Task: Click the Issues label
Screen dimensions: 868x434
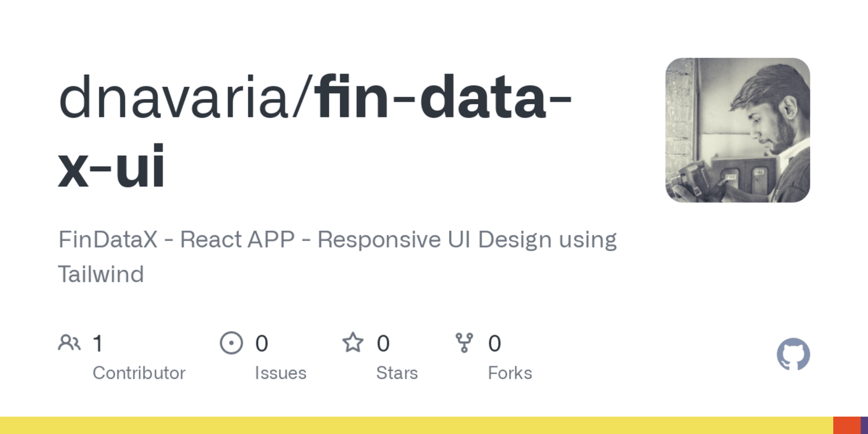Action: 281,373
